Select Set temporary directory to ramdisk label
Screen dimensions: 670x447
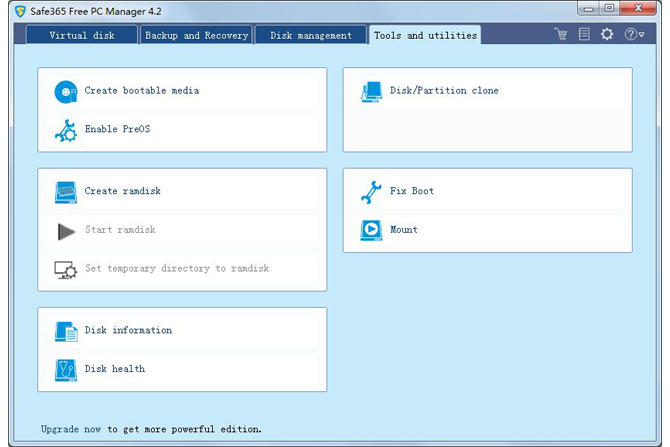(177, 268)
